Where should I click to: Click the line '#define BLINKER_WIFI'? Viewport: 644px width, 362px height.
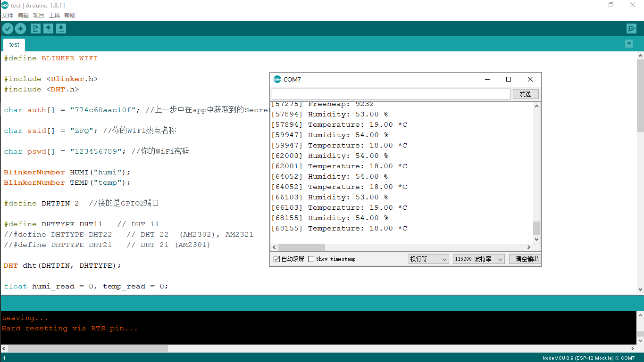51,58
